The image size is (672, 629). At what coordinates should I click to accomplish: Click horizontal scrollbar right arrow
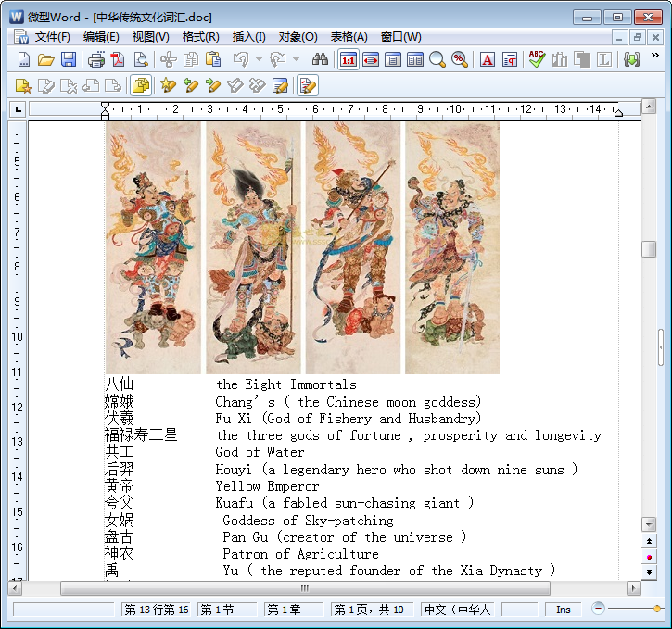click(x=633, y=588)
